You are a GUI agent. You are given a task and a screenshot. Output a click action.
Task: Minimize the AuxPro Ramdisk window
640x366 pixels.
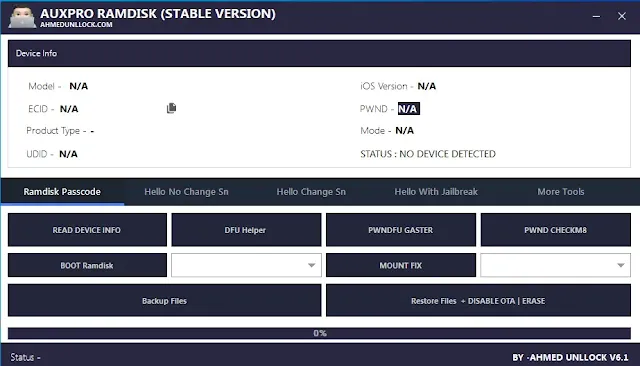596,16
